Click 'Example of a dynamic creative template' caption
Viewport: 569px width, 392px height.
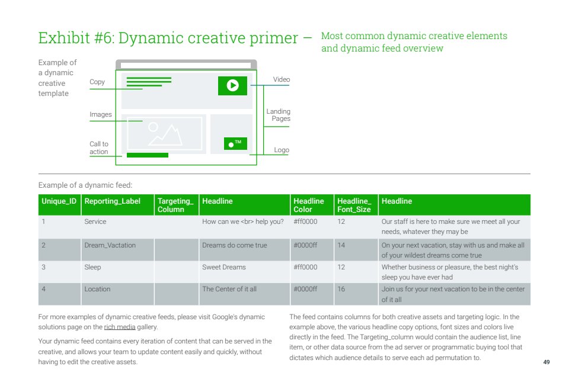pyautogui.click(x=57, y=78)
